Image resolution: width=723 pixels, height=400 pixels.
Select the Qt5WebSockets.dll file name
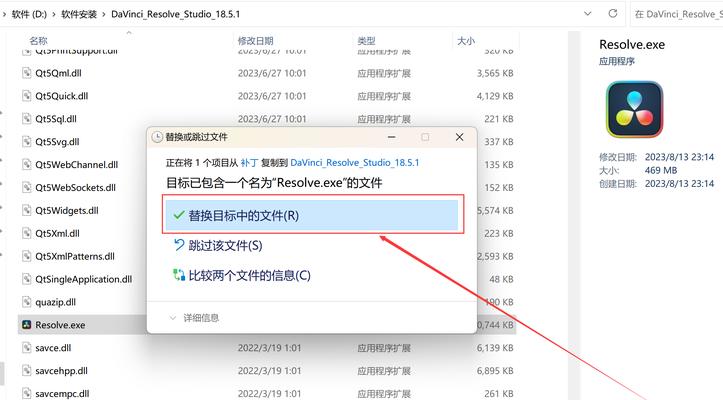tap(76, 187)
